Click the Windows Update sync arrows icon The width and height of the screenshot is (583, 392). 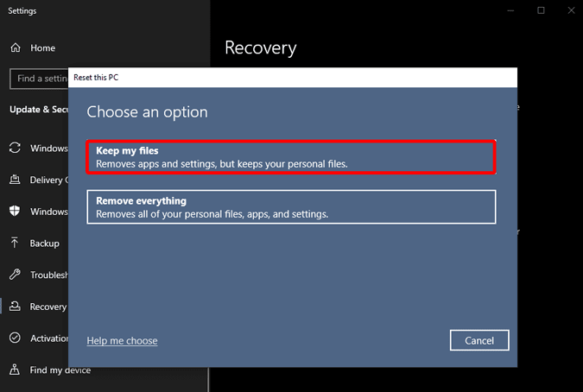coord(15,148)
